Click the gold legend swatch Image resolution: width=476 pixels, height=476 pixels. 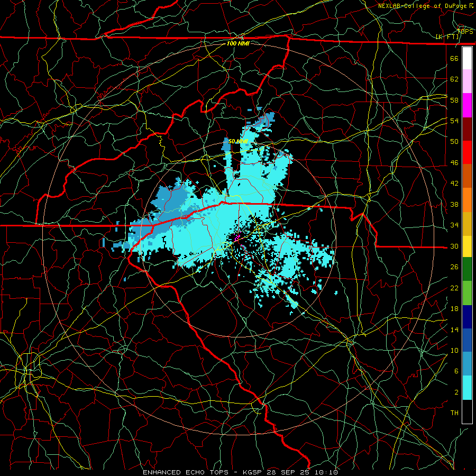pos(467,224)
